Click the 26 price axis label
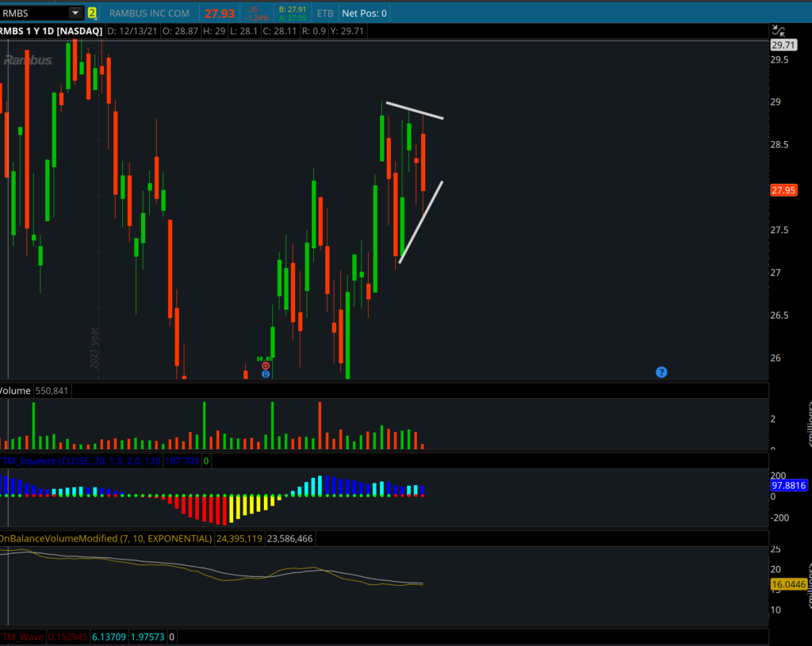Viewport: 812px width, 646px height. [x=776, y=357]
